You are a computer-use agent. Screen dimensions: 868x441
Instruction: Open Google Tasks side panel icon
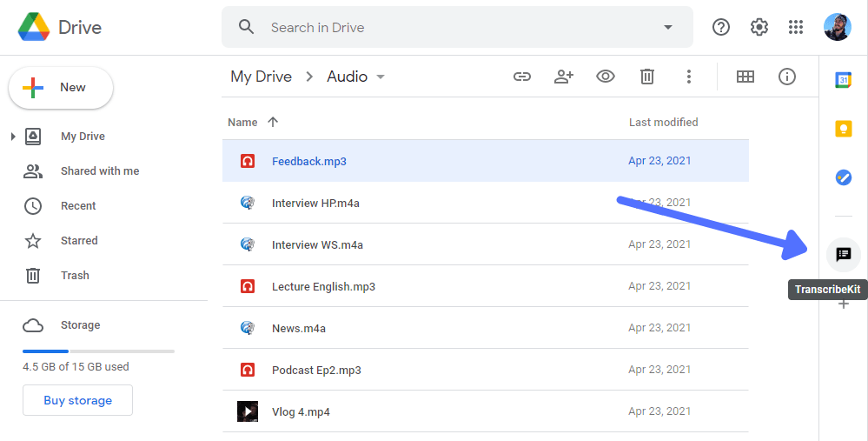[843, 177]
